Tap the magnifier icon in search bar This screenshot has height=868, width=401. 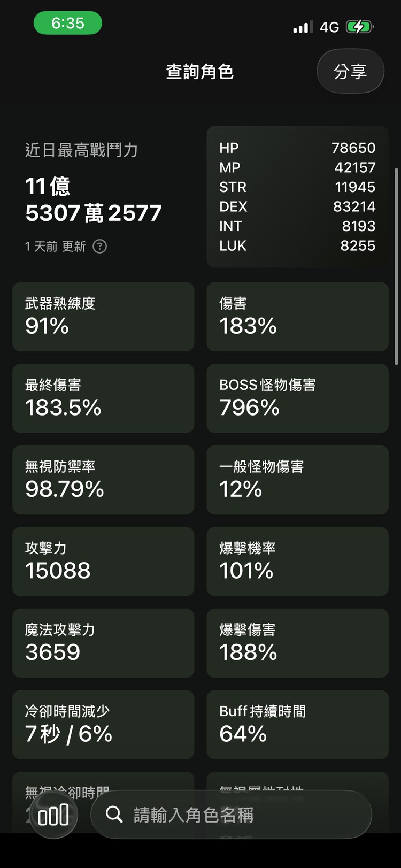(114, 815)
